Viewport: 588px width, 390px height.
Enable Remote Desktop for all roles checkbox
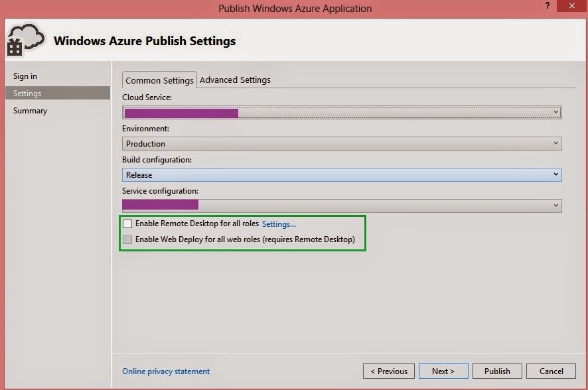[x=127, y=224]
